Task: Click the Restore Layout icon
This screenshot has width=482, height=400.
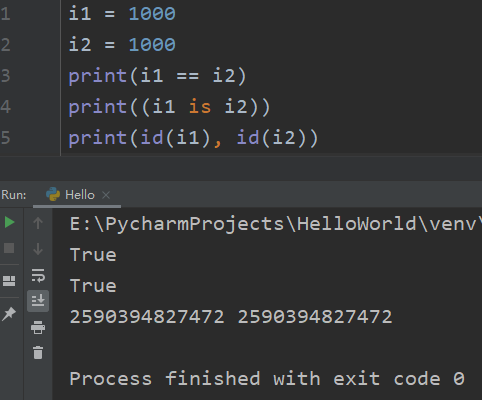Action: pyautogui.click(x=9, y=281)
